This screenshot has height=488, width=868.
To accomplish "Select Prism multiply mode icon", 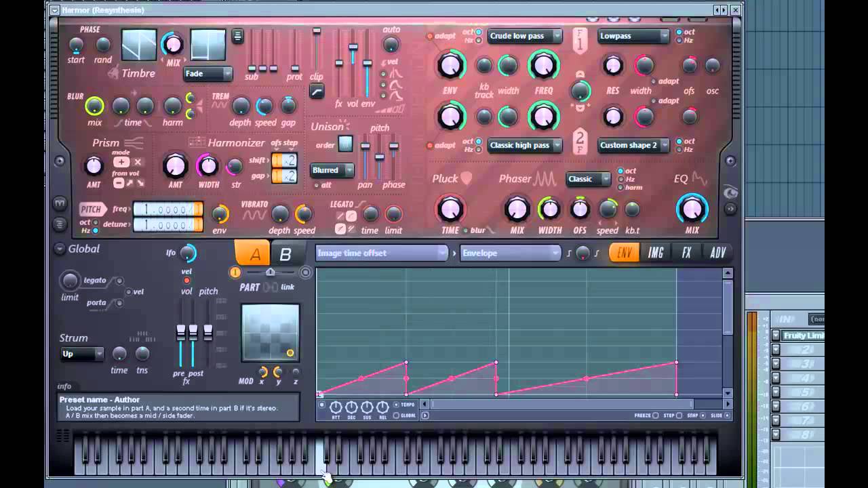I will 138,162.
